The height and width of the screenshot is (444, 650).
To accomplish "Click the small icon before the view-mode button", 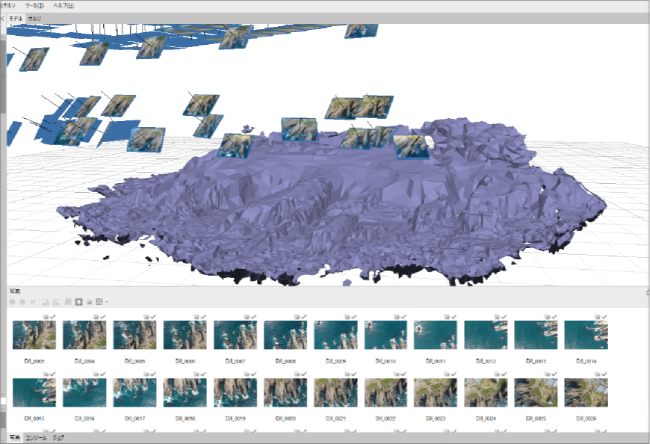I will 89,301.
